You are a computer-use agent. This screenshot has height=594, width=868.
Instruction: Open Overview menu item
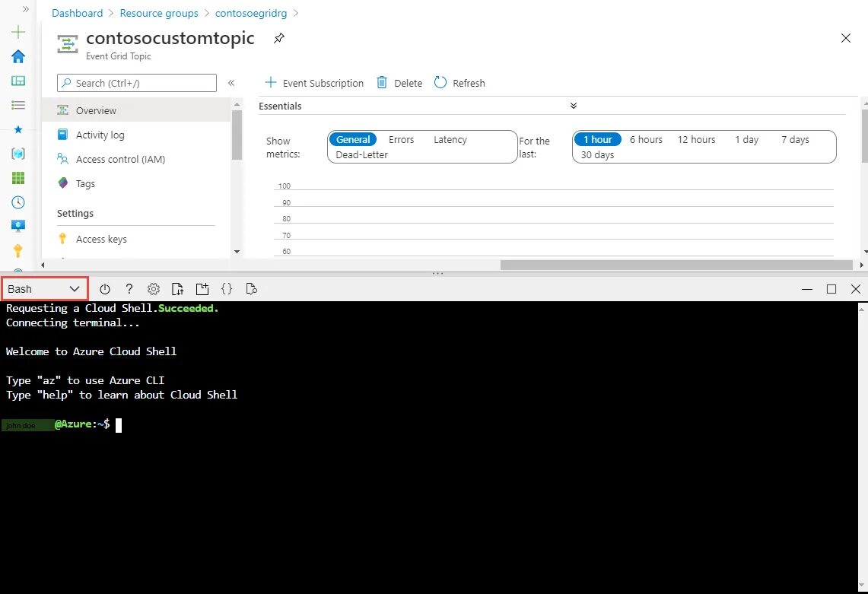click(136, 110)
